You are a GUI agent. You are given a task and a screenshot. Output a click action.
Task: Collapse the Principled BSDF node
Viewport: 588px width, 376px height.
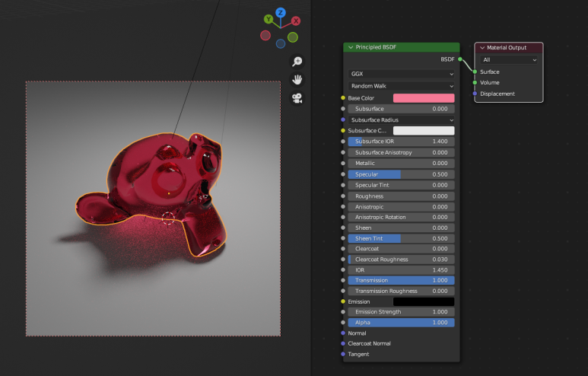(351, 47)
